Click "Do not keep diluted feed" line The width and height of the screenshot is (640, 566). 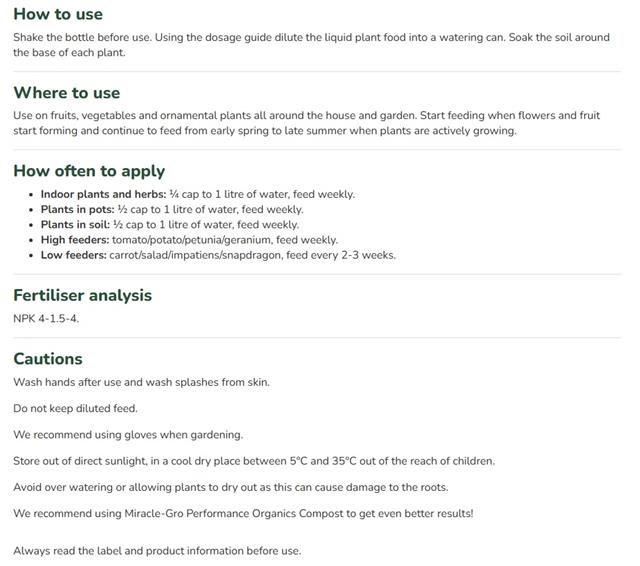(x=76, y=408)
